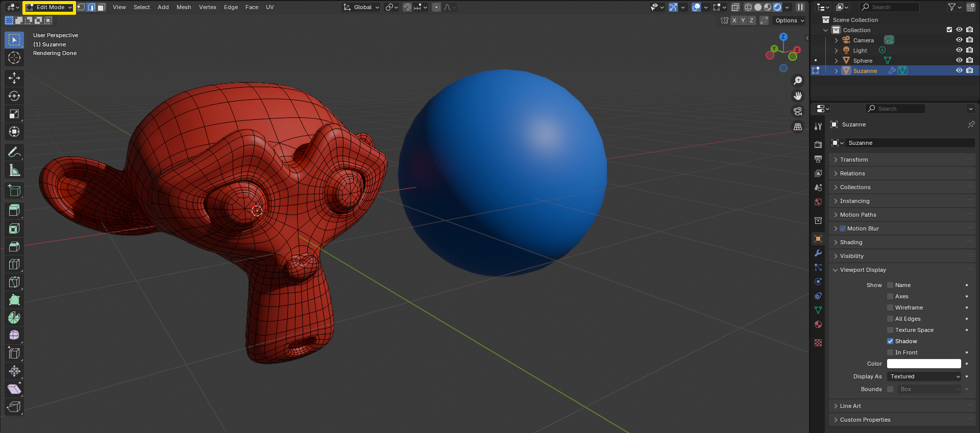Click the viewport display Color swatch

pos(924,364)
